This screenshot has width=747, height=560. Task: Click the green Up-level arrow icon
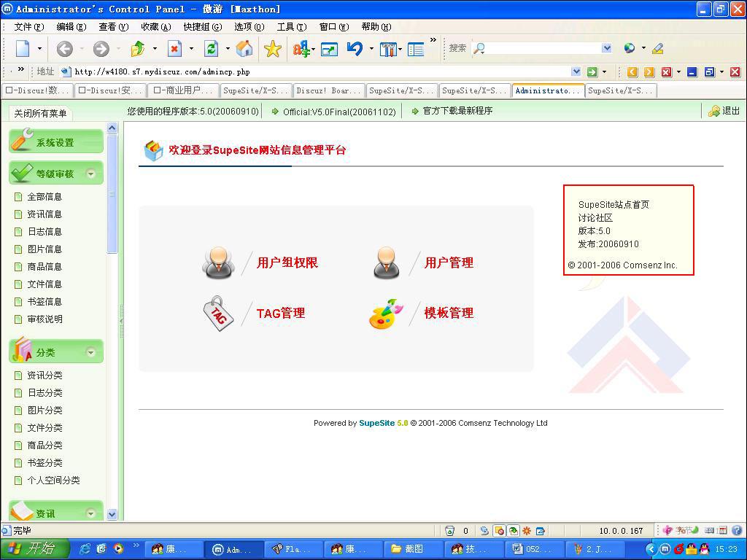pyautogui.click(x=138, y=49)
